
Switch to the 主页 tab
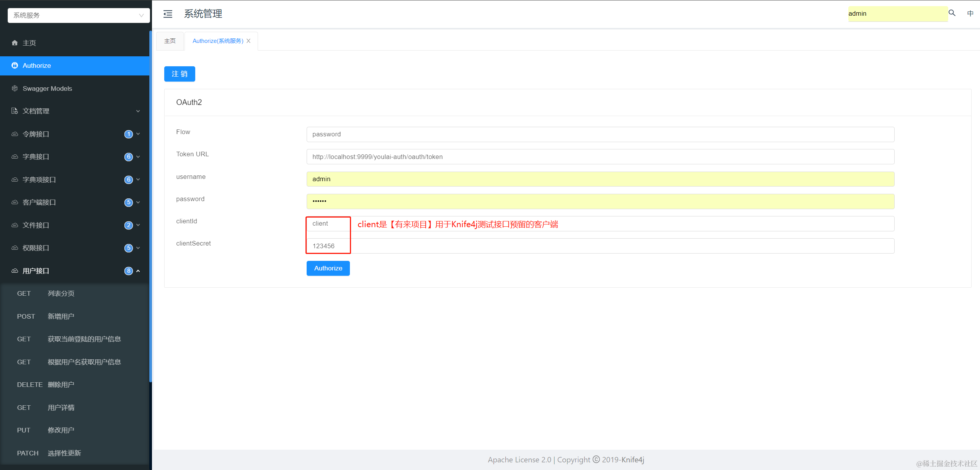click(170, 41)
